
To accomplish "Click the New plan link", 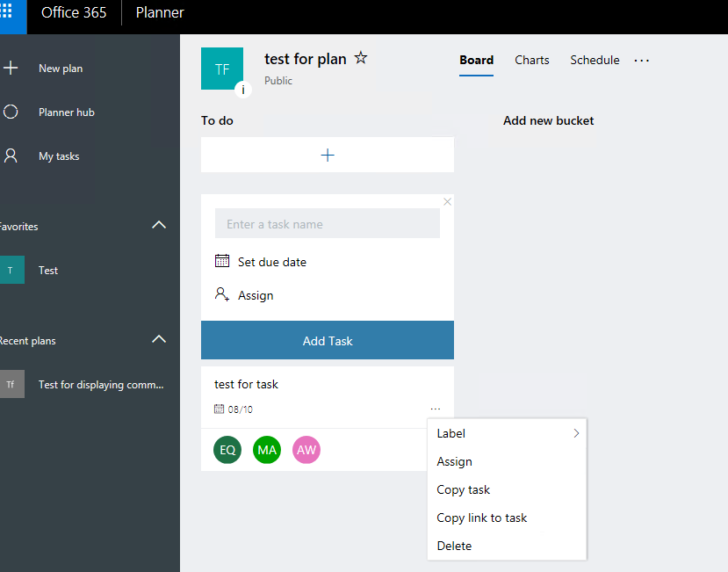I will 61,69.
